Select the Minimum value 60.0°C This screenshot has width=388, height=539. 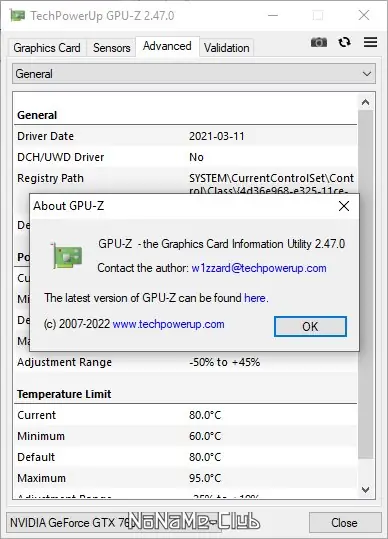[205, 436]
